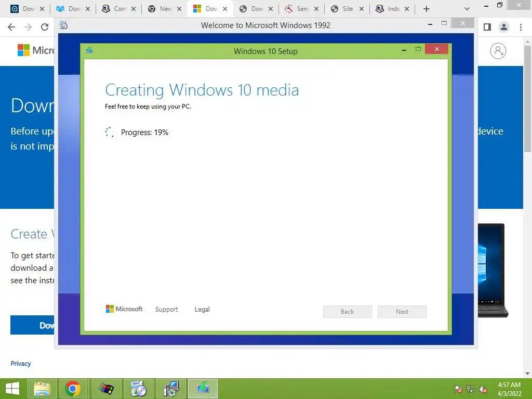Image resolution: width=532 pixels, height=399 pixels.
Task: Minimize the Windows 10 Setup window
Action: (404, 50)
